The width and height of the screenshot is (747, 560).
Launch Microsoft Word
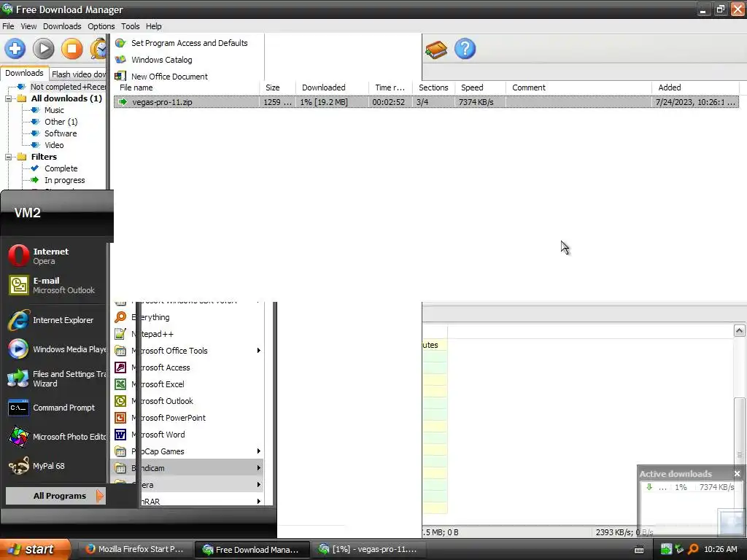pyautogui.click(x=187, y=435)
